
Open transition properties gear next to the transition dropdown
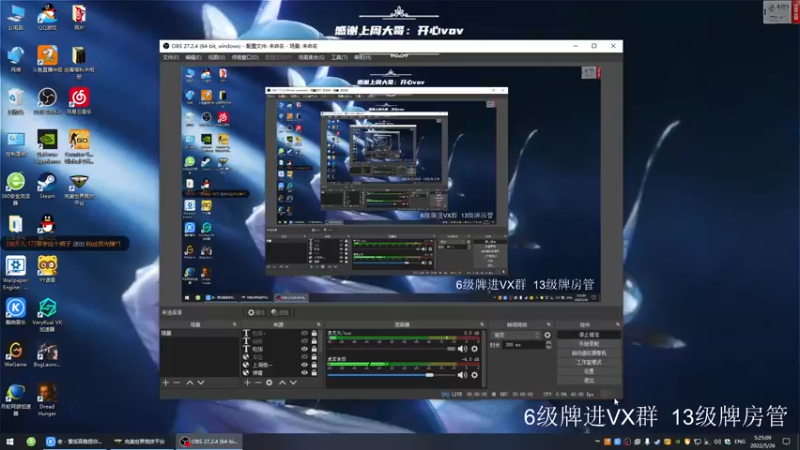[x=547, y=335]
